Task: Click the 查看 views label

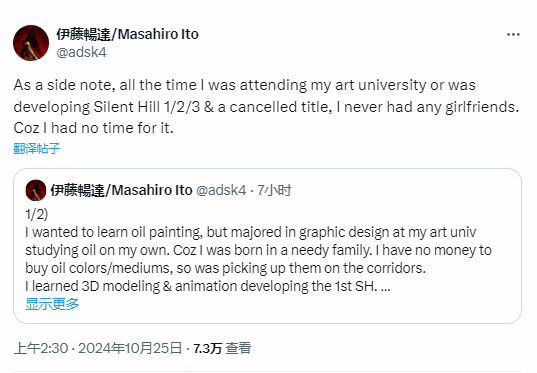Action: pos(238,348)
